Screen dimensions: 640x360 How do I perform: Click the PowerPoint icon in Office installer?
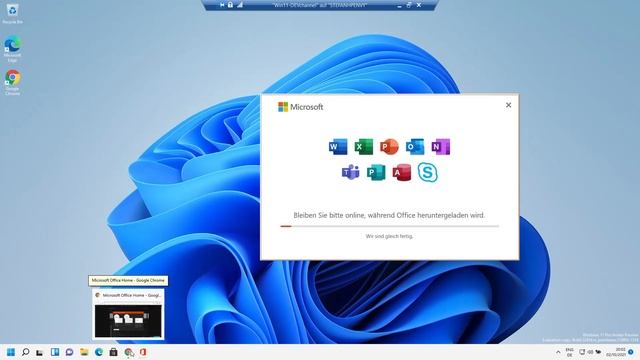point(389,147)
